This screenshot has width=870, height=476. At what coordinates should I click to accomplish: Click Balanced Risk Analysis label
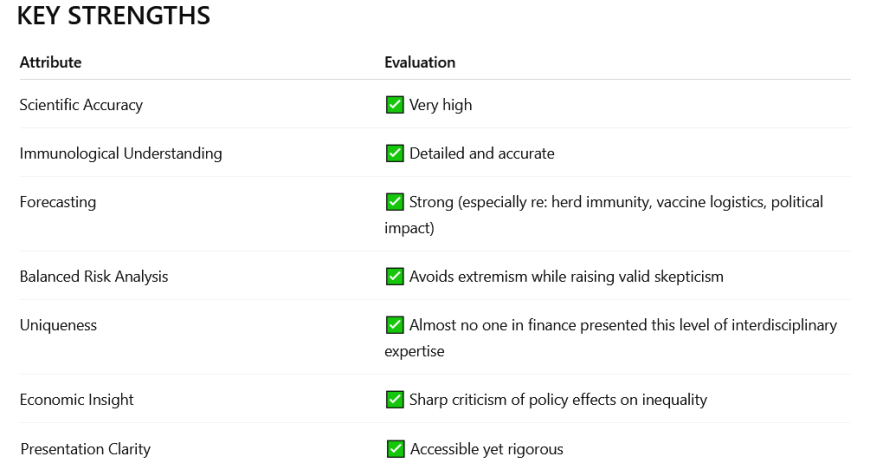point(93,276)
